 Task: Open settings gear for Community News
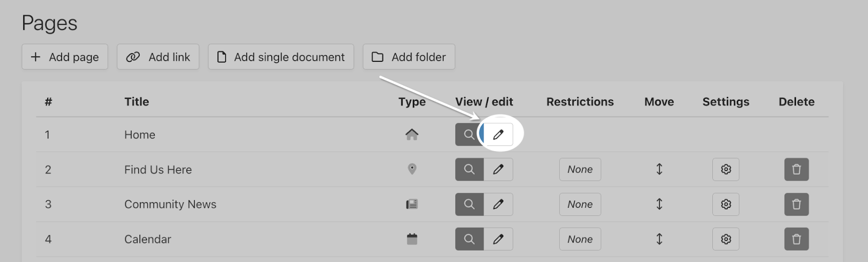726,205
